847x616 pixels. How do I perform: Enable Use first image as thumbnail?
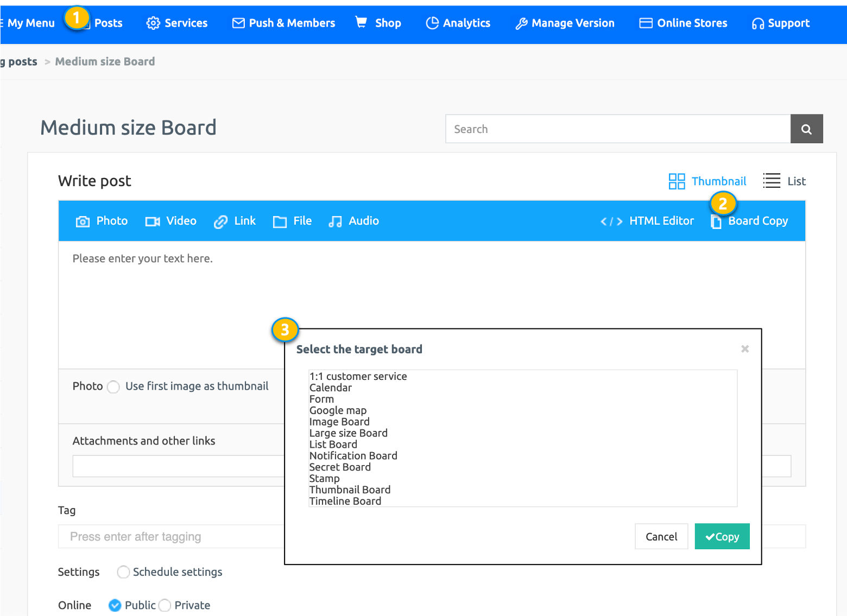pos(113,387)
